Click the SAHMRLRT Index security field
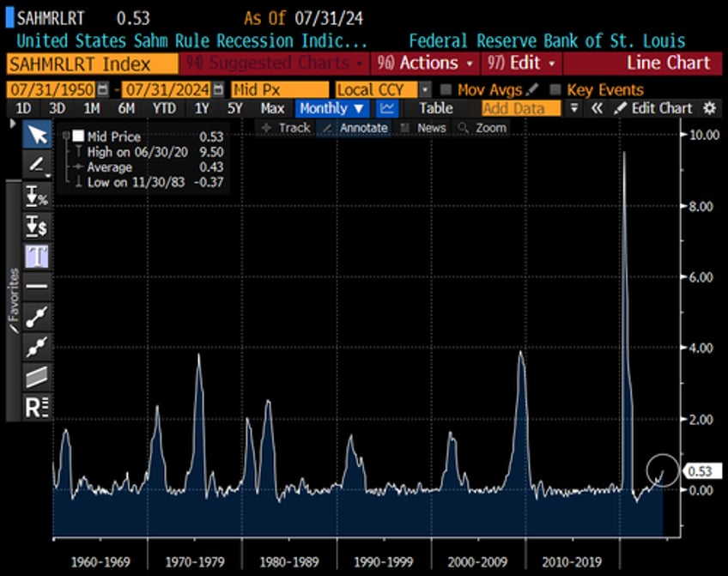 93,64
